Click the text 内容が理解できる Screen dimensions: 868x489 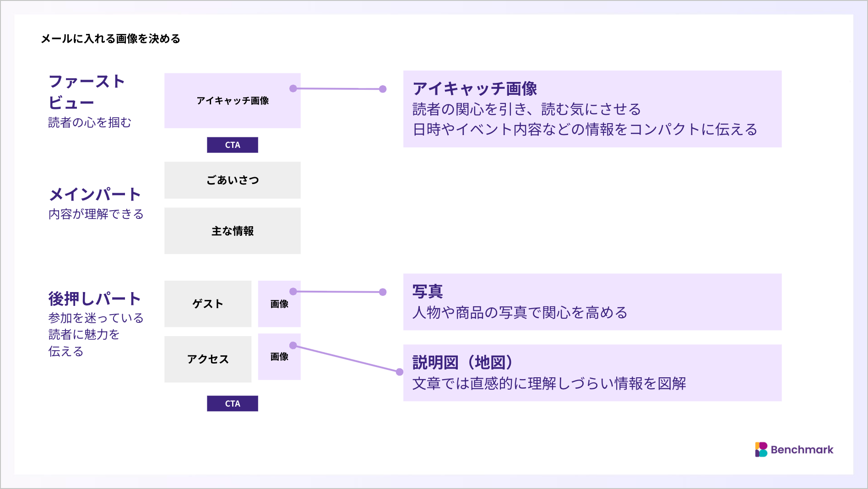point(96,214)
